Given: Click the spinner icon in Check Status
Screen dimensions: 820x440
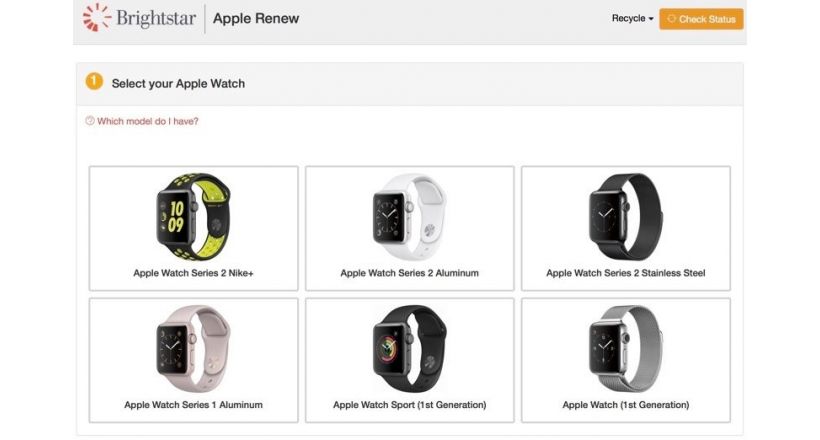Looking at the screenshot, I should [x=671, y=19].
